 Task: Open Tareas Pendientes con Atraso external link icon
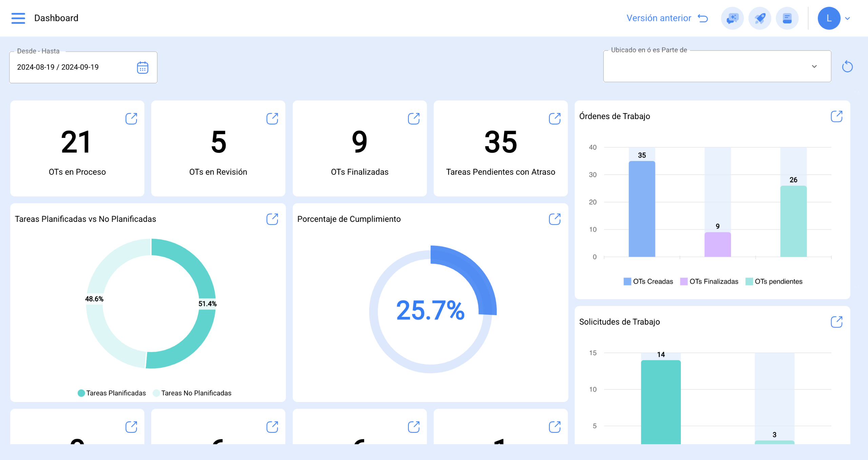[x=555, y=119]
